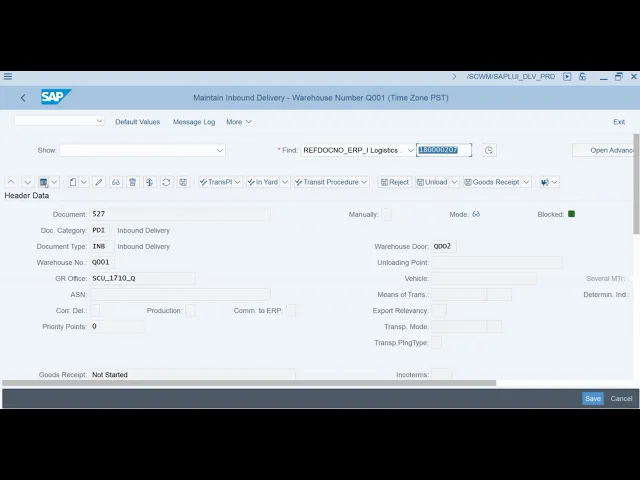Click the Unload button

[432, 182]
